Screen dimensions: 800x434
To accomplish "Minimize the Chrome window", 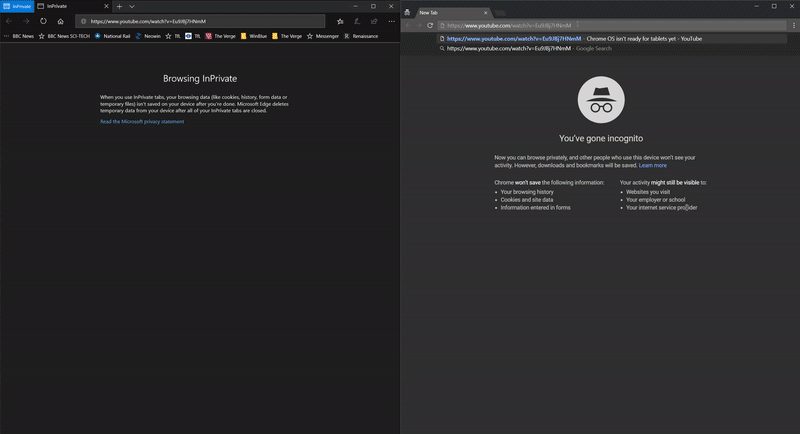I will 757,6.
